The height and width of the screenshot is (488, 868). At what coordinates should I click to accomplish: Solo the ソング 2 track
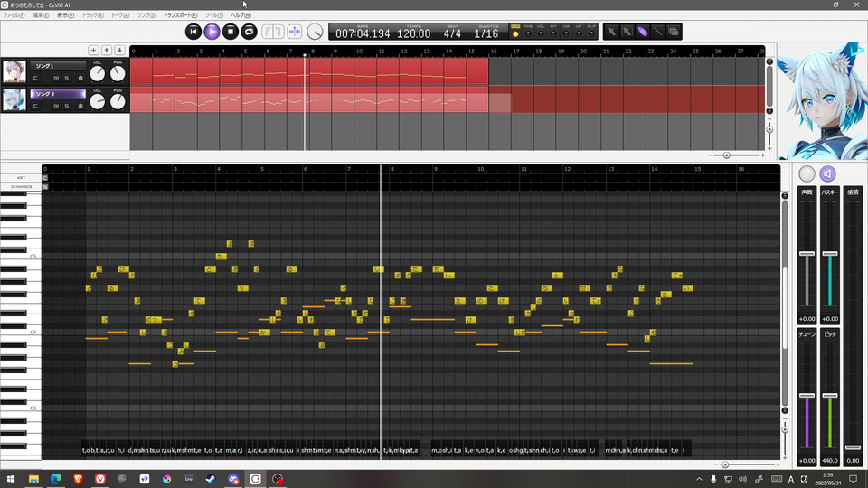tap(66, 107)
